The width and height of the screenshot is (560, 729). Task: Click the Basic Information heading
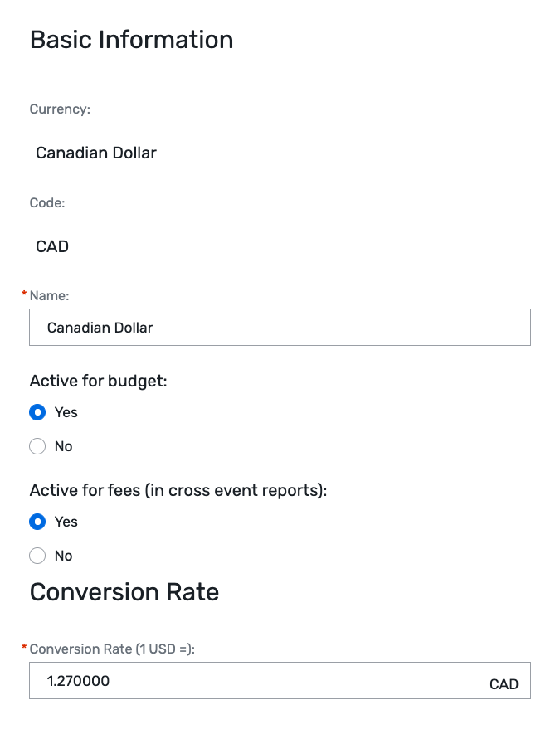(x=131, y=39)
